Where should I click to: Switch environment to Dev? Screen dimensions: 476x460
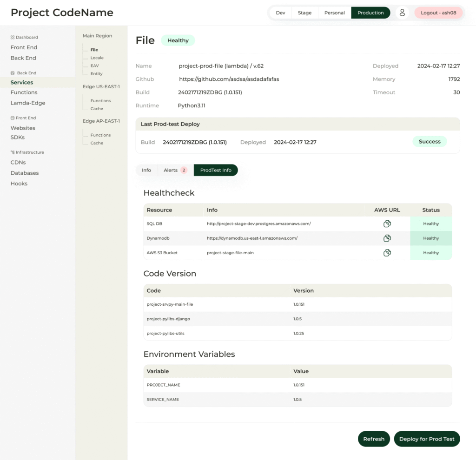click(281, 13)
